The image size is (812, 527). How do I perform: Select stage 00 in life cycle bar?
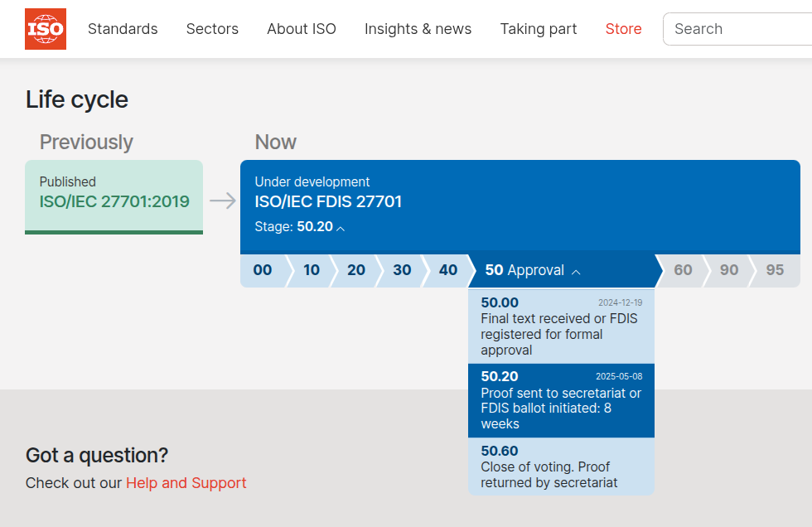point(263,270)
